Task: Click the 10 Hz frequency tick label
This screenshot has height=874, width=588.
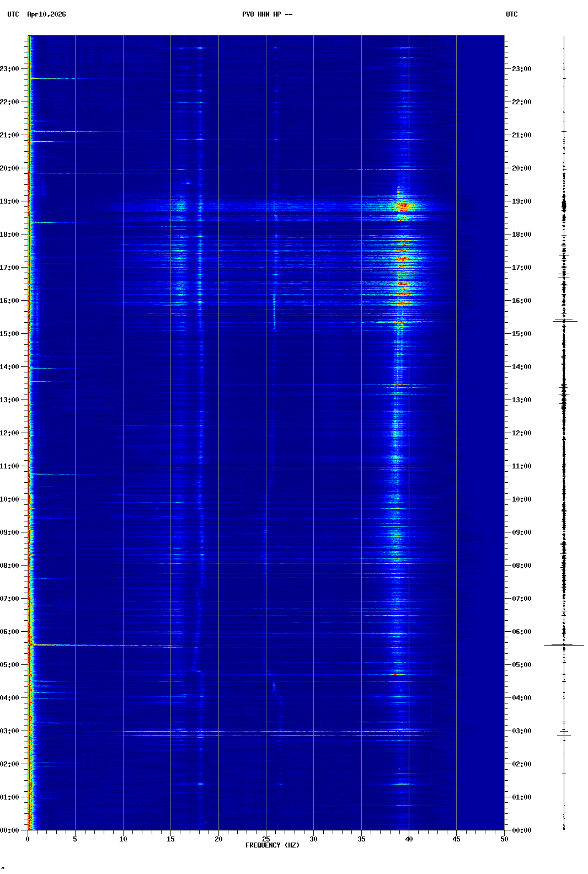Action: tap(123, 839)
